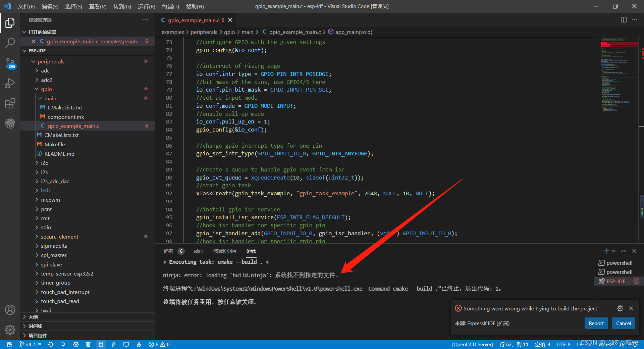Screen dimensions: 644x349
Task: Open SDK configuration editor gear in status bar
Action: (76, 344)
